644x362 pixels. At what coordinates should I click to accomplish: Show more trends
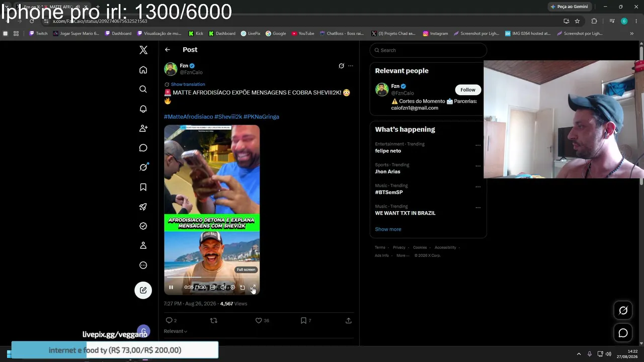(388, 229)
